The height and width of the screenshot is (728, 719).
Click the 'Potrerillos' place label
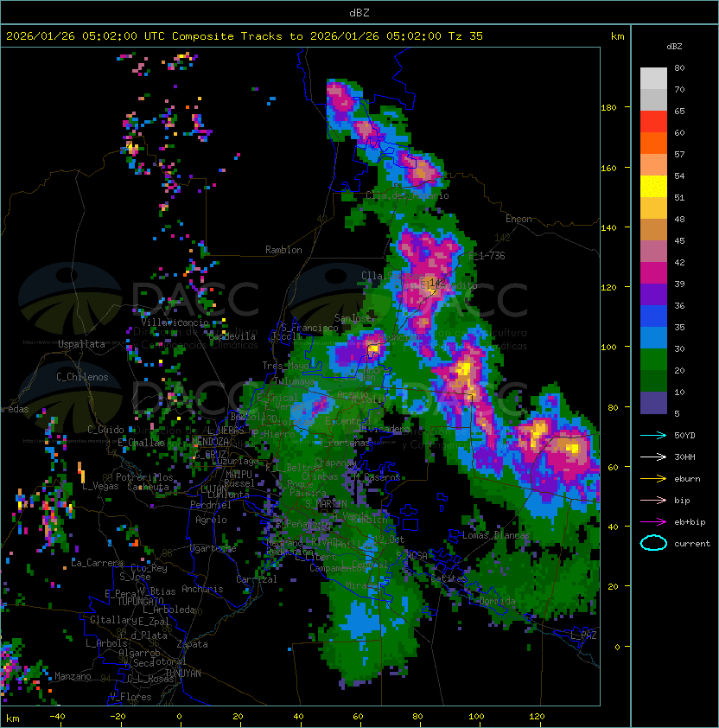click(144, 477)
